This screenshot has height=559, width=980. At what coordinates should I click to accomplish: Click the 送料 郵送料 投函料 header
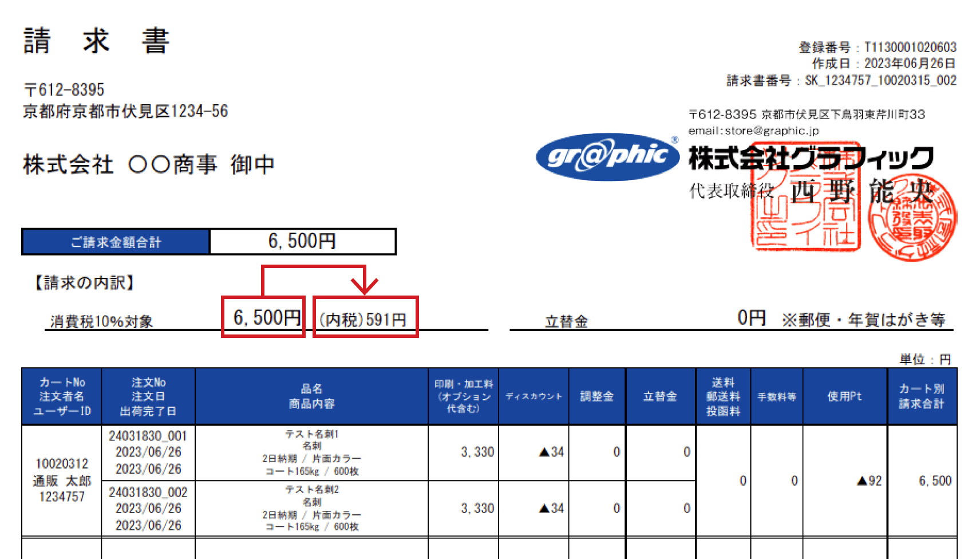click(x=723, y=396)
